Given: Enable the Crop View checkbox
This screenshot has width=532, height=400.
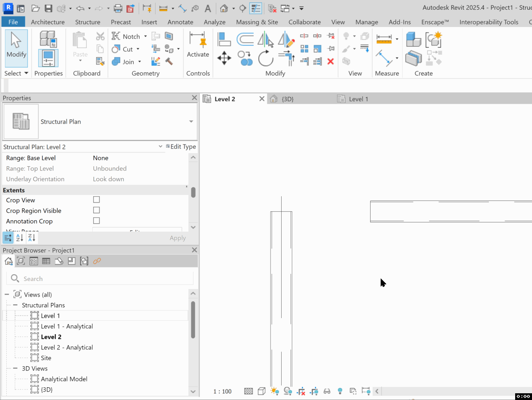Looking at the screenshot, I should [x=96, y=200].
